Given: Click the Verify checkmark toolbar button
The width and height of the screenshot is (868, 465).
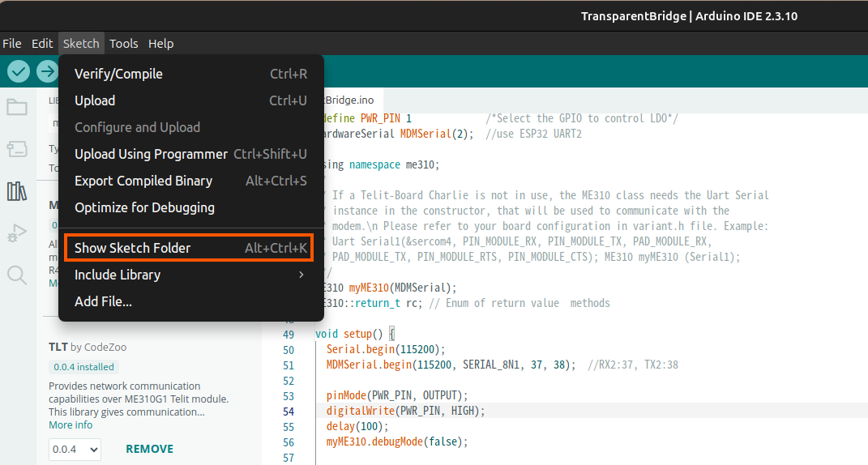Looking at the screenshot, I should click(x=19, y=70).
